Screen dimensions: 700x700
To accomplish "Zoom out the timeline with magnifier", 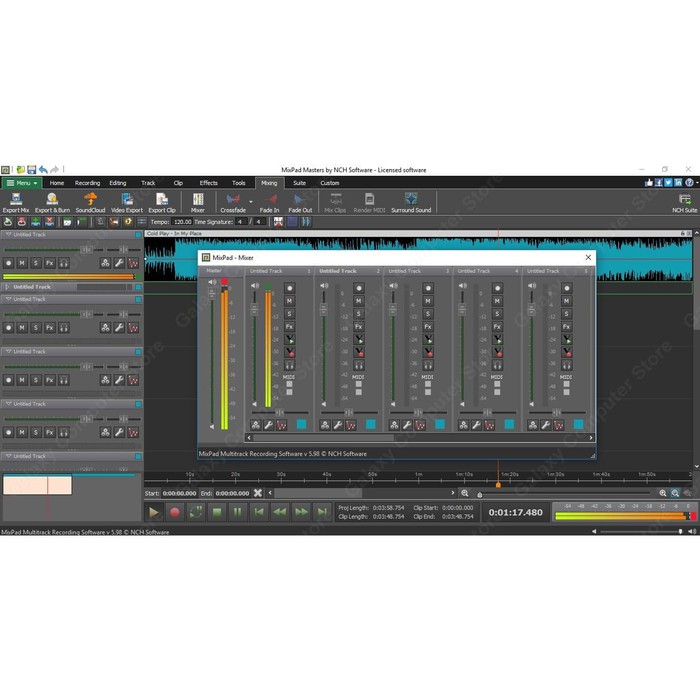I will [x=465, y=493].
